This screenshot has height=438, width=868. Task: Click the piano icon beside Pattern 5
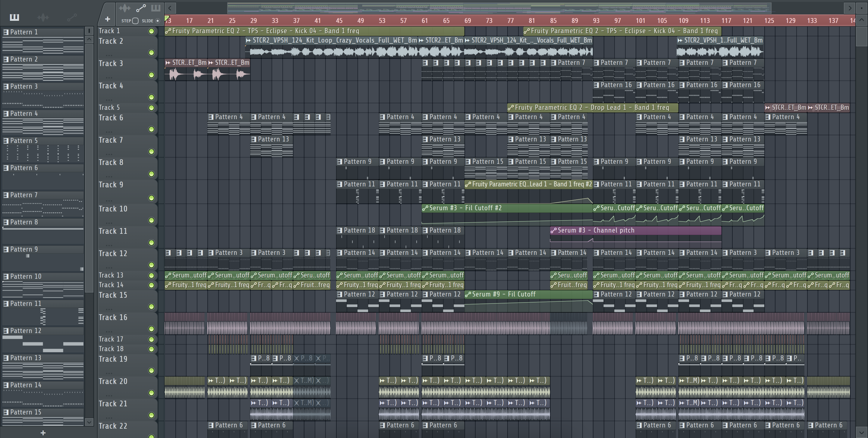pyautogui.click(x=6, y=141)
